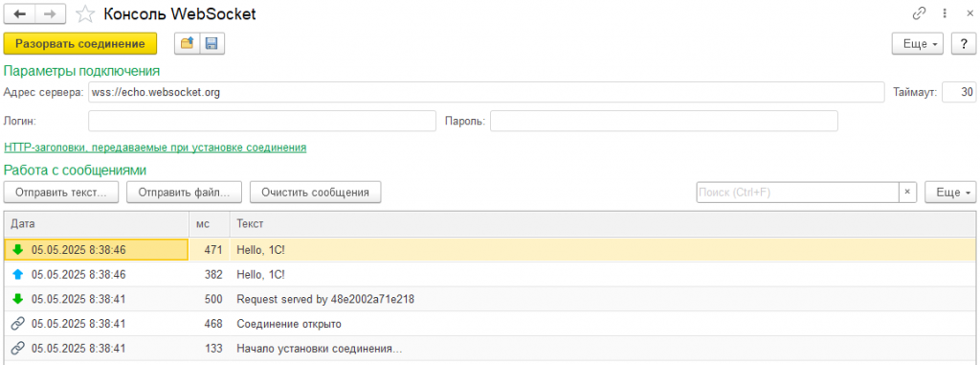Open the Еще dropdown beside search field
The width and height of the screenshot is (980, 365).
tap(950, 193)
